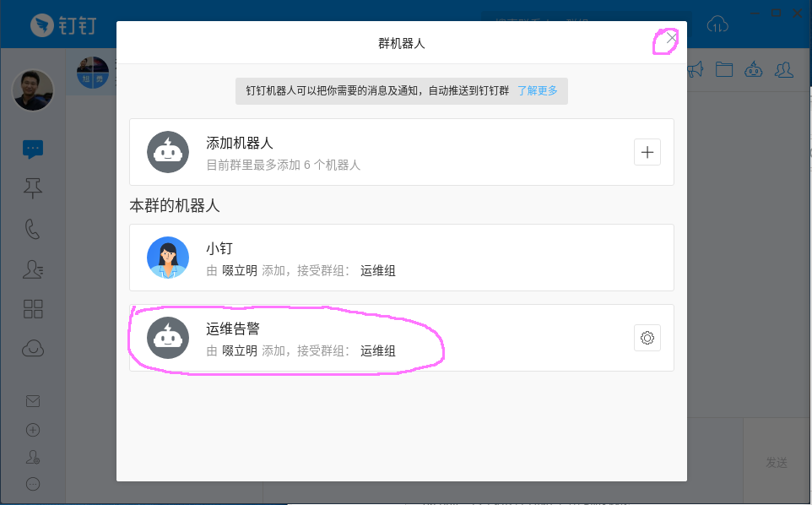The image size is (812, 505).
Task: Select the 运维告警 robot entry
Action: [x=401, y=338]
